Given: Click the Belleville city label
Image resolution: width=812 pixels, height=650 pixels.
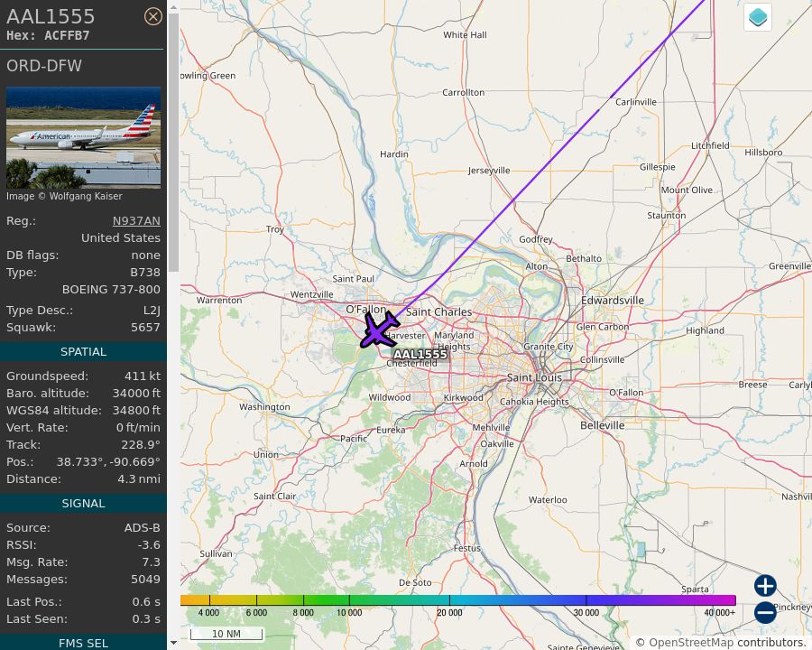Looking at the screenshot, I should point(603,425).
